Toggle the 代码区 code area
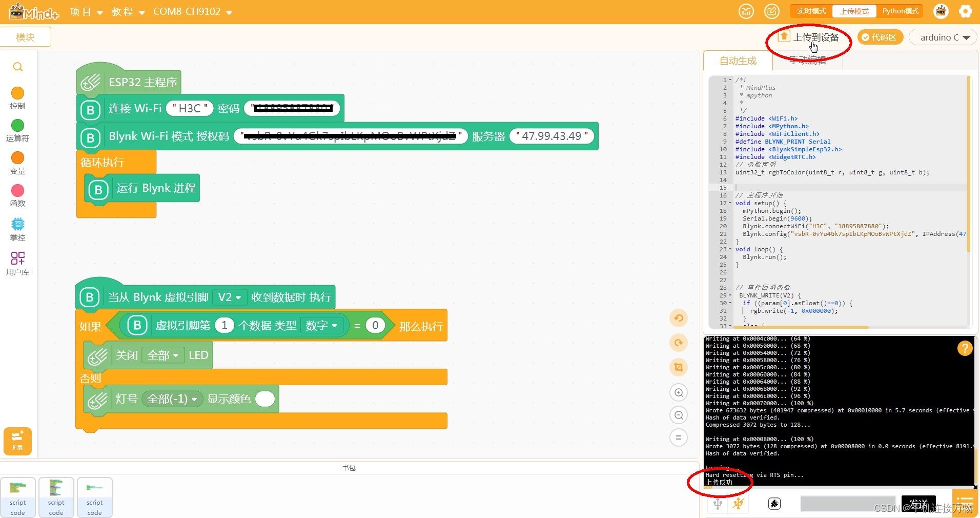Screen dimensions: 980x518 click(880, 37)
